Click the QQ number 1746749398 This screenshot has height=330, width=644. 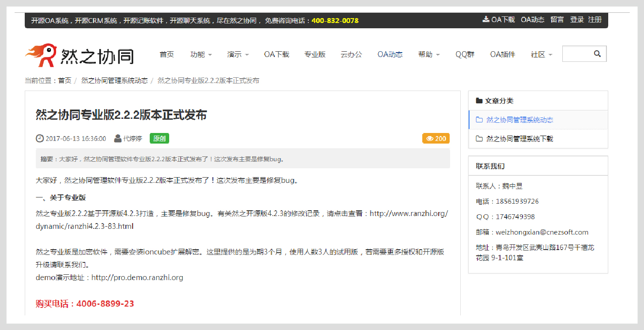[x=515, y=216]
